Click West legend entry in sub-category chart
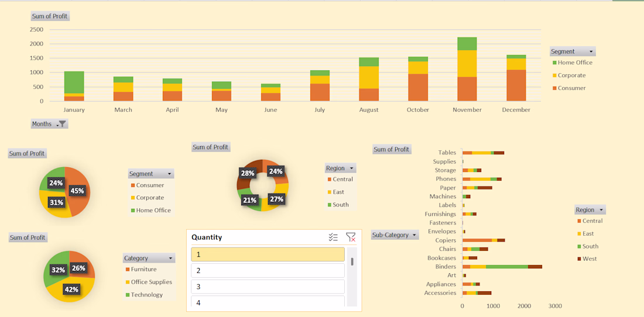 [587, 259]
